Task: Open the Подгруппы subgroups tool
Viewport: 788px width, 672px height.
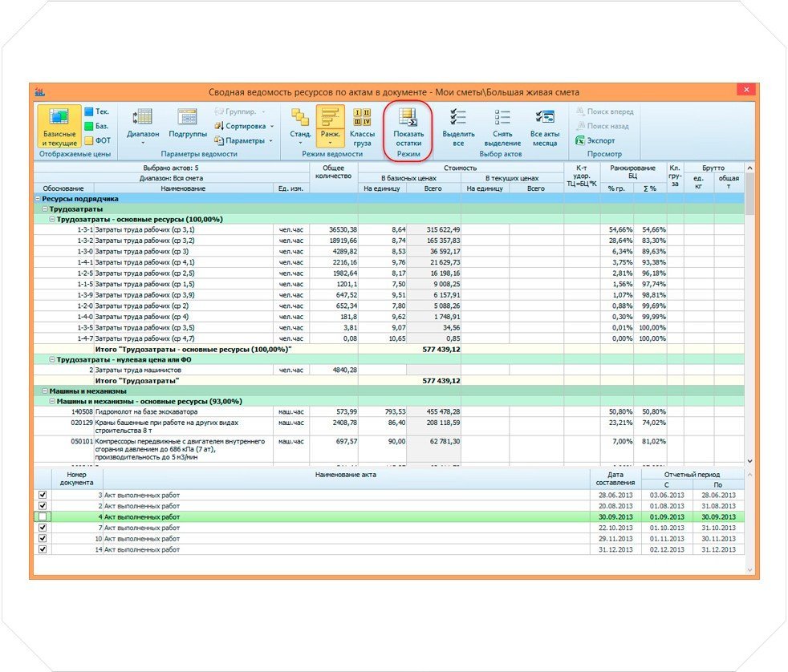Action: click(x=188, y=123)
